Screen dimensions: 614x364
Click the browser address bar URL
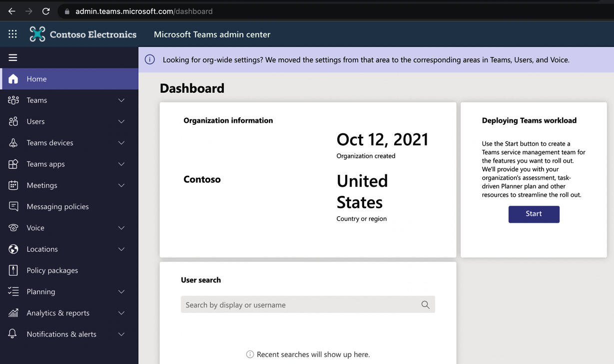[144, 11]
